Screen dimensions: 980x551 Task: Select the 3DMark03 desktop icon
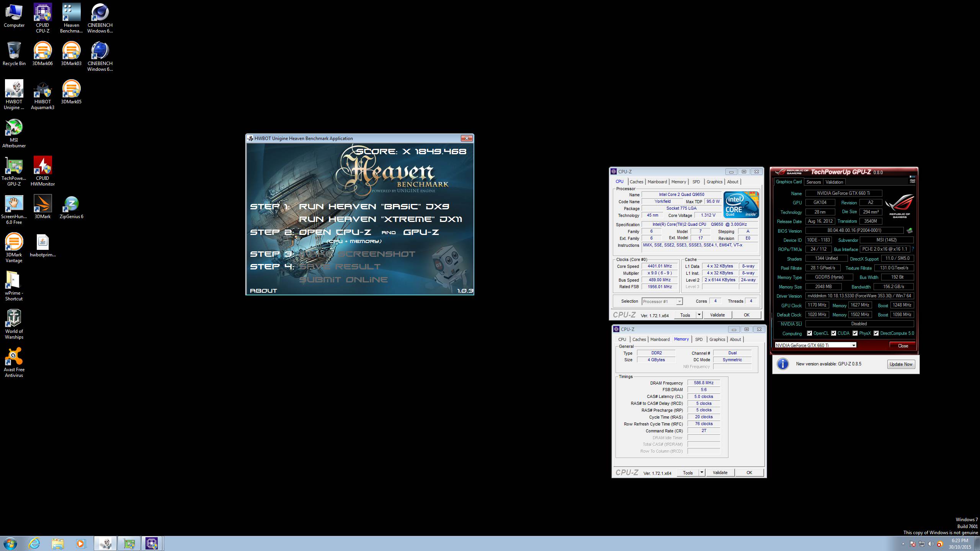click(x=71, y=54)
